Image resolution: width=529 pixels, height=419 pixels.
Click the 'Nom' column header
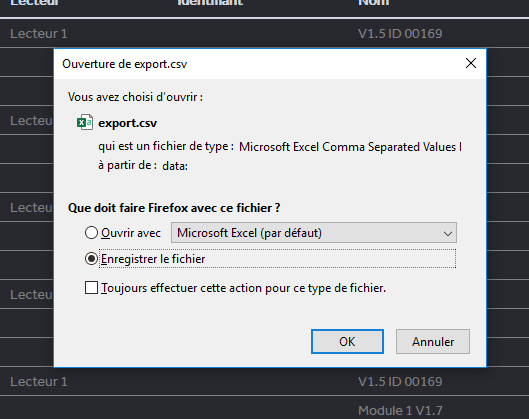click(373, 3)
